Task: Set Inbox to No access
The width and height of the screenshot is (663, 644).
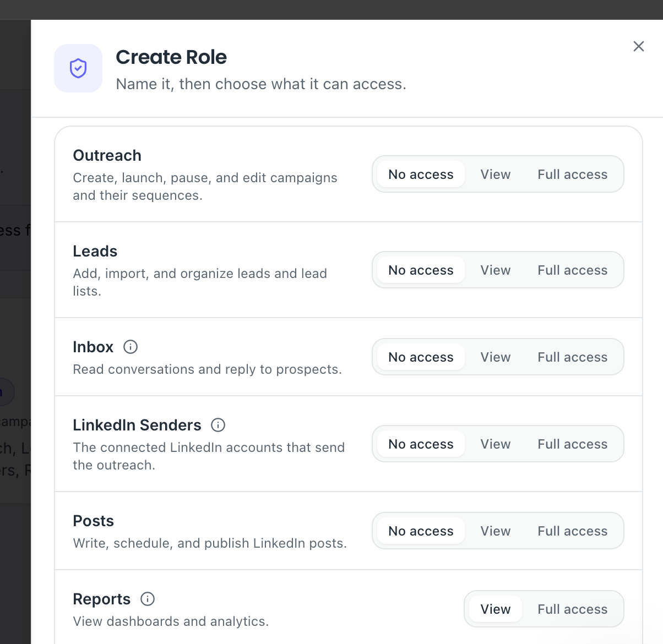Action: (x=421, y=357)
